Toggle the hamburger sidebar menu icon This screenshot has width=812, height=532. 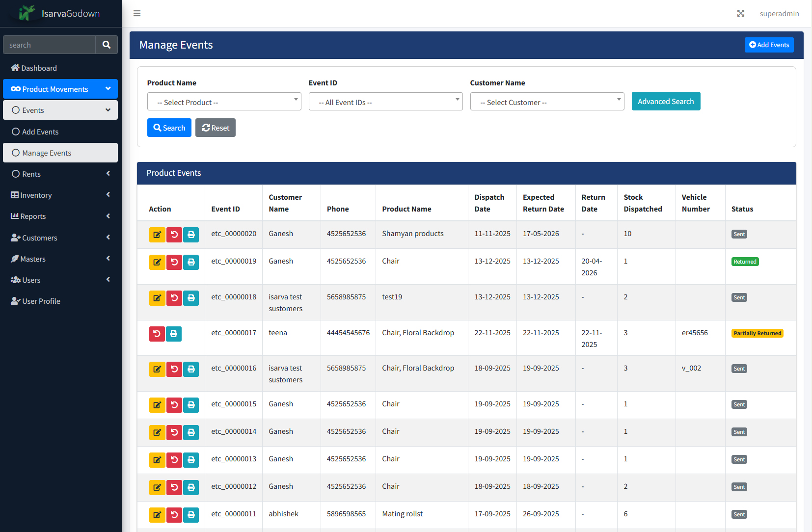(137, 13)
